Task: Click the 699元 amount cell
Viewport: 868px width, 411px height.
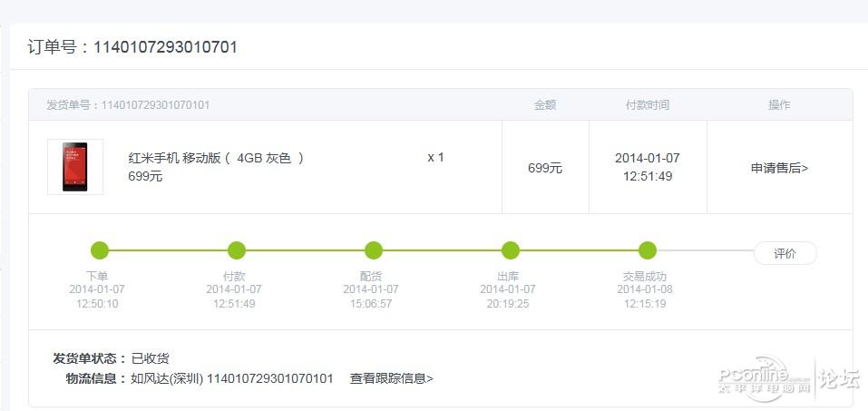Action: 545,168
